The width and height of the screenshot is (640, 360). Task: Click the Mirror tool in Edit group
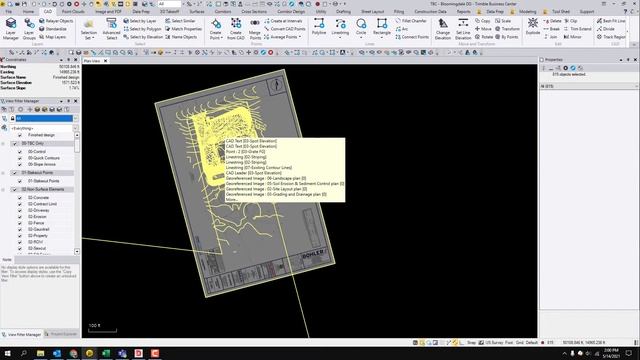(572, 37)
